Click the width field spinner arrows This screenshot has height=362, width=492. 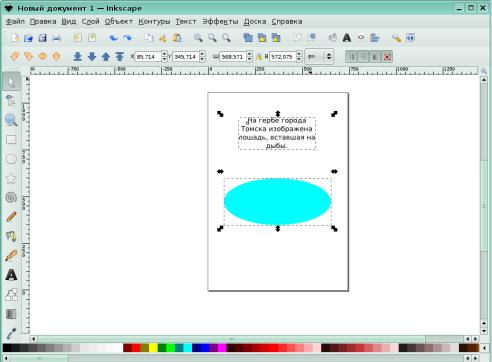[249, 57]
